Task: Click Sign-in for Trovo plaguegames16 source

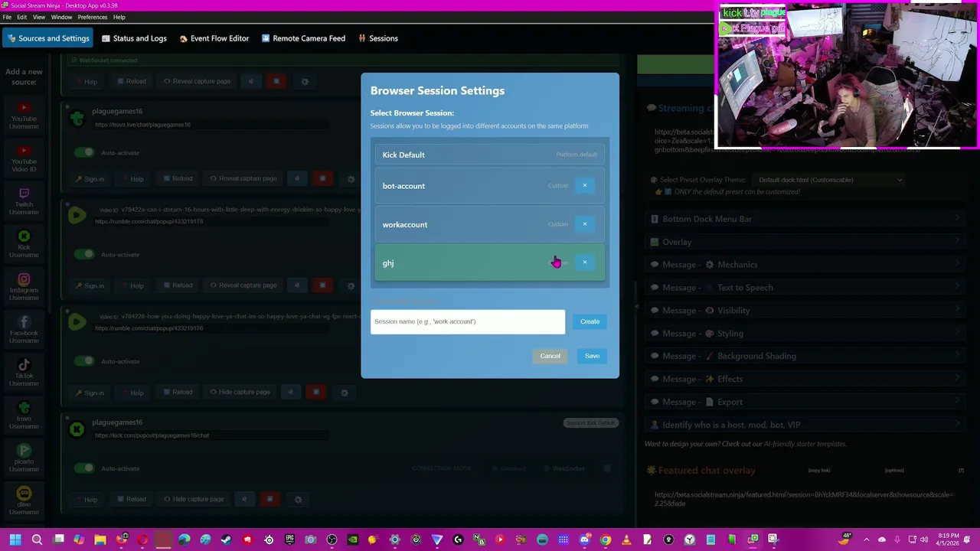Action: (x=90, y=179)
